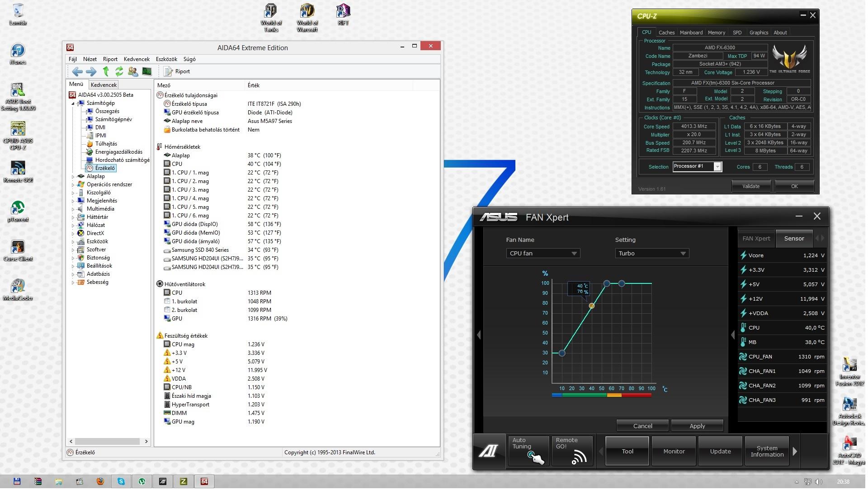Switch to the Kedvencek tab in AIDA64 sidebar
Image resolution: width=868 pixels, height=490 pixels.
click(x=104, y=85)
